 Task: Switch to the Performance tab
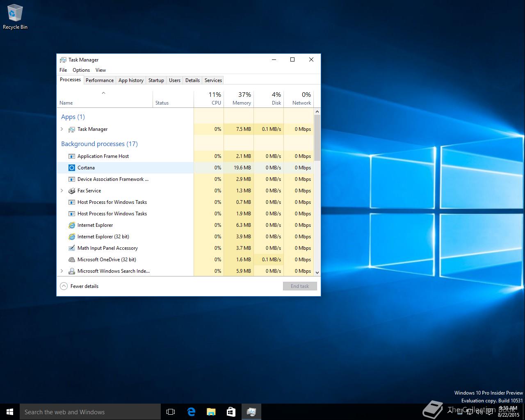click(100, 80)
